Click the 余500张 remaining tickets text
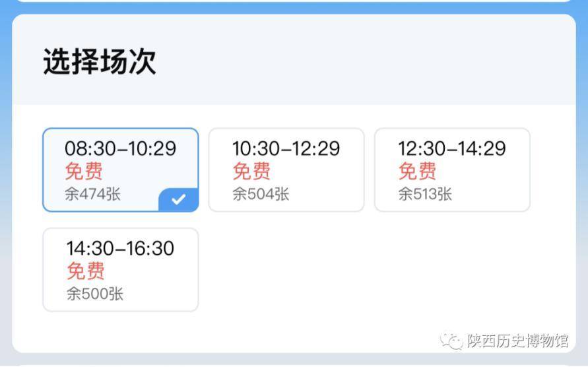The height and width of the screenshot is (367, 588). pos(94,294)
